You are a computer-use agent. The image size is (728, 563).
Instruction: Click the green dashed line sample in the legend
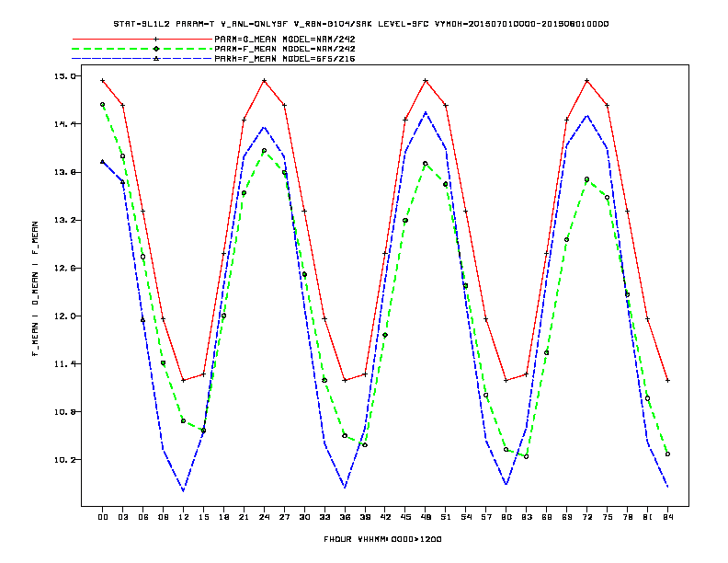tap(142, 49)
